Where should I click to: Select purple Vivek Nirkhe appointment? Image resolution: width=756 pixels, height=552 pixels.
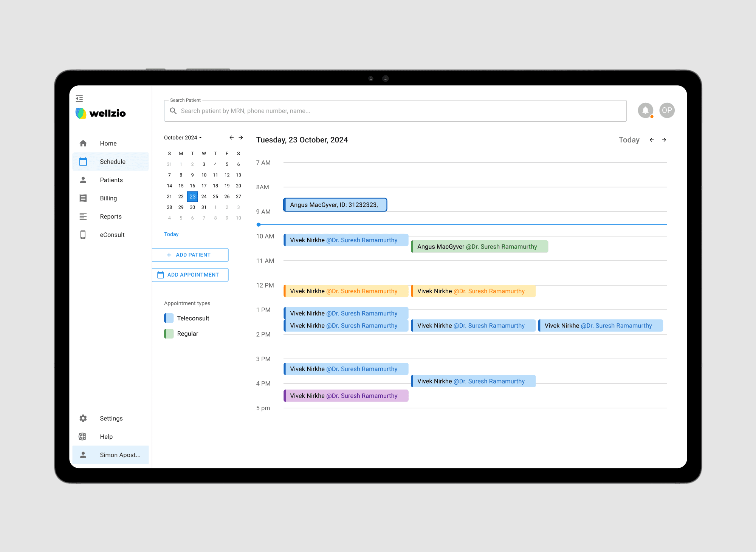pos(345,396)
